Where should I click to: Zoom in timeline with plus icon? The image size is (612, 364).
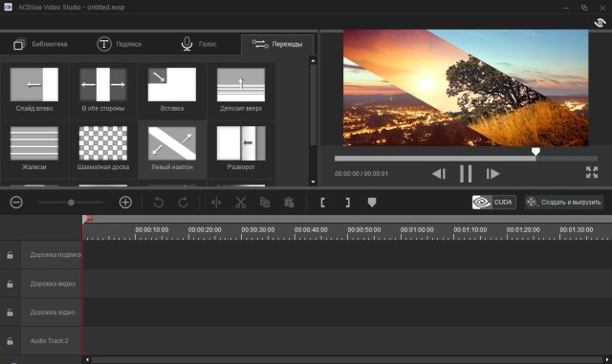click(125, 203)
